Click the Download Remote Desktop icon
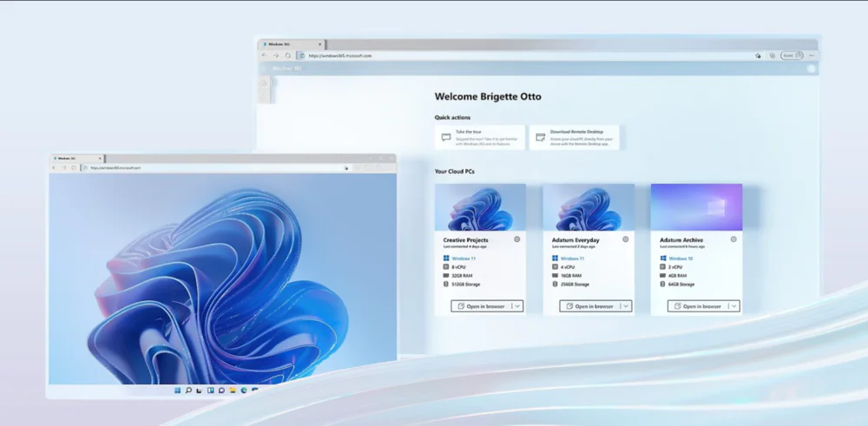The image size is (868, 426). click(541, 137)
